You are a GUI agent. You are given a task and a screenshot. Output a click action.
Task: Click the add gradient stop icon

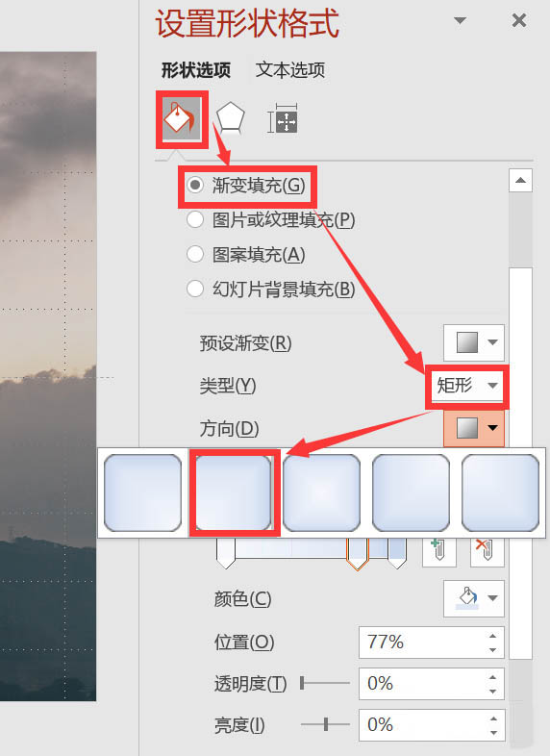click(439, 550)
